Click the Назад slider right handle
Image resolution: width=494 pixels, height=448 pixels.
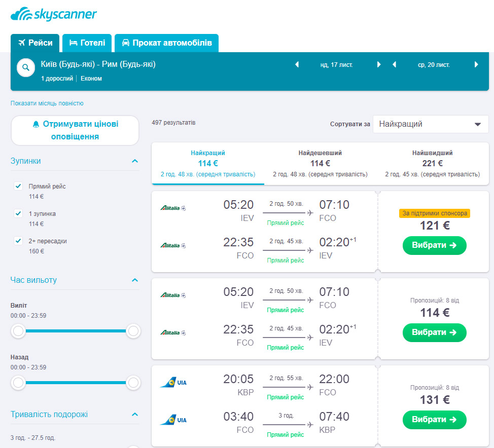(133, 383)
